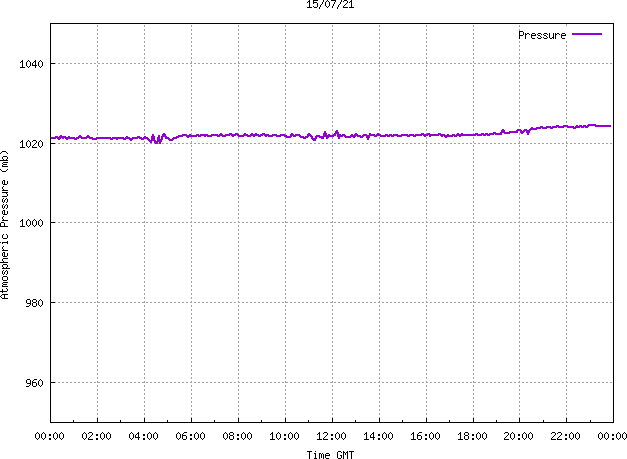Click the pressure dip near 04:30
This screenshot has width=627, height=459.
point(157,140)
